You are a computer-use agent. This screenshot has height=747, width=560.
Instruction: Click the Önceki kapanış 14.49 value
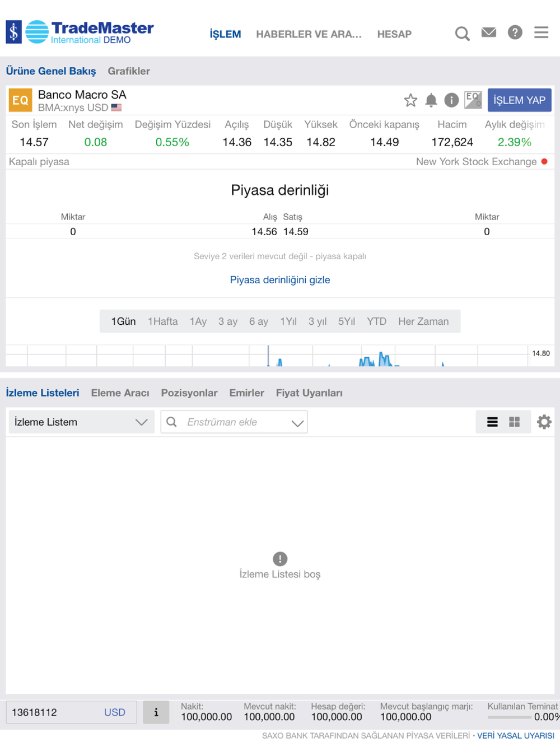(384, 142)
